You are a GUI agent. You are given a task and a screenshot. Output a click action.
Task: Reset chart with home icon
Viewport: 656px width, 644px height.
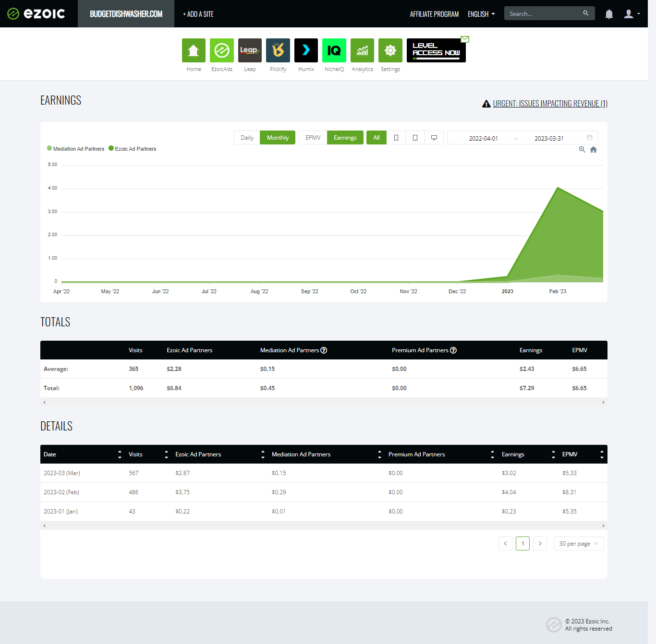594,150
